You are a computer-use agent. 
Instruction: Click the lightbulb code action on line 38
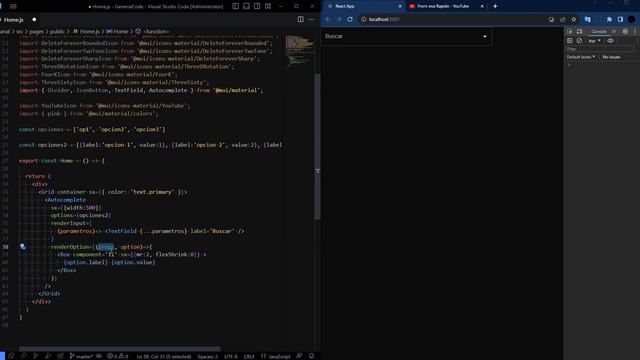coord(23,247)
